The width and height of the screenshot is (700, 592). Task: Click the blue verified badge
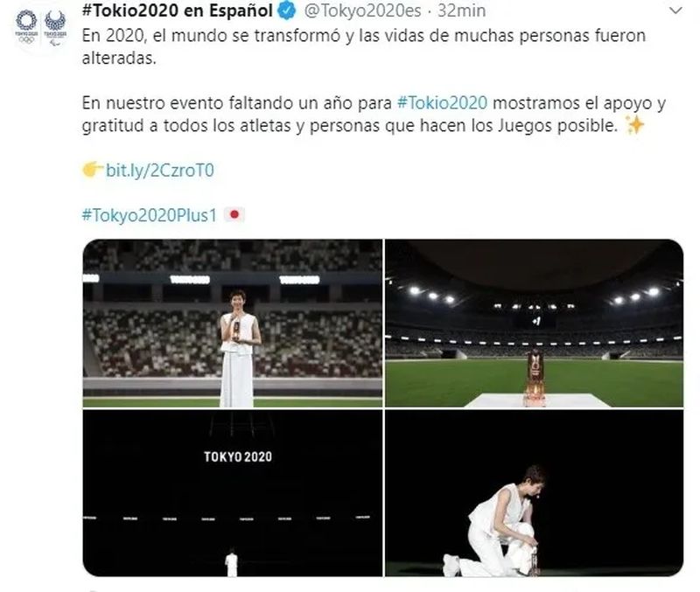point(287,10)
